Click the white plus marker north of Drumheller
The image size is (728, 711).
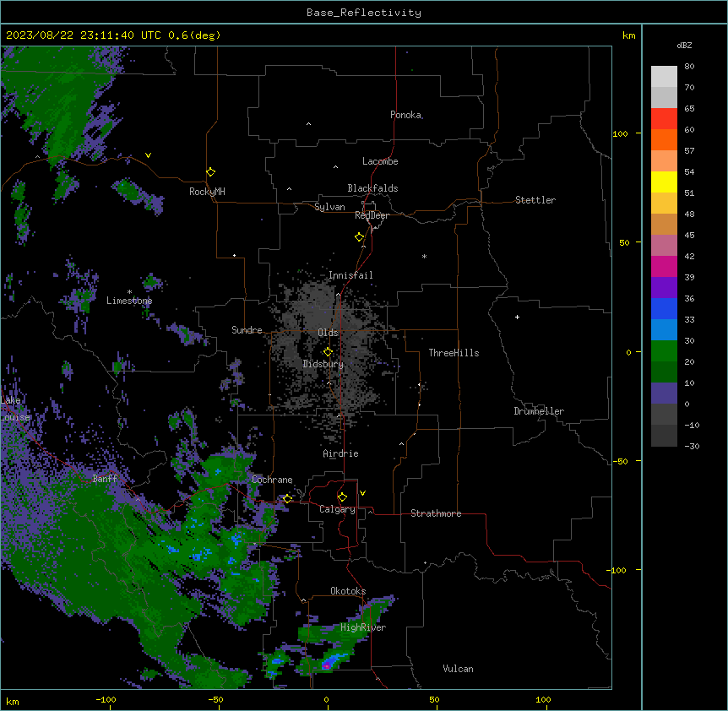[517, 317]
